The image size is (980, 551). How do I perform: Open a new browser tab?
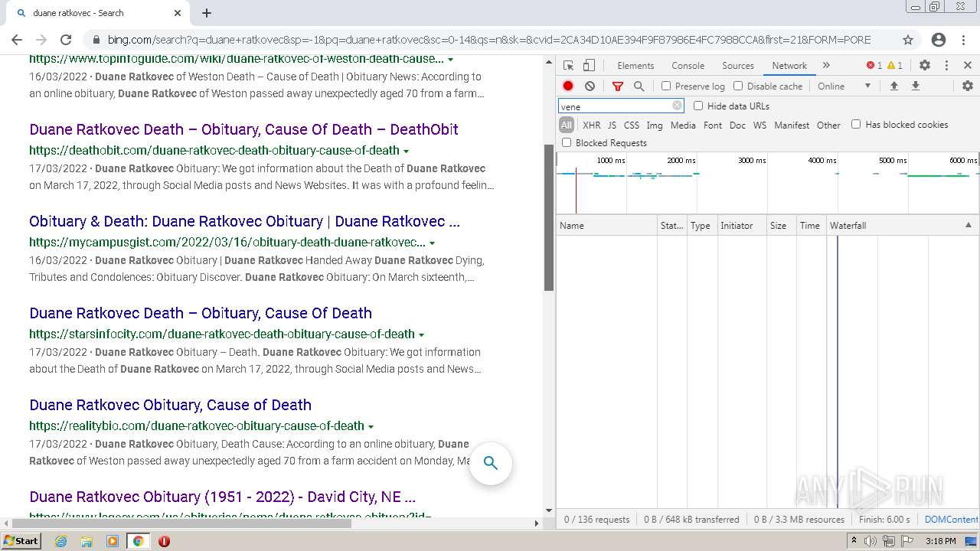pyautogui.click(x=207, y=13)
